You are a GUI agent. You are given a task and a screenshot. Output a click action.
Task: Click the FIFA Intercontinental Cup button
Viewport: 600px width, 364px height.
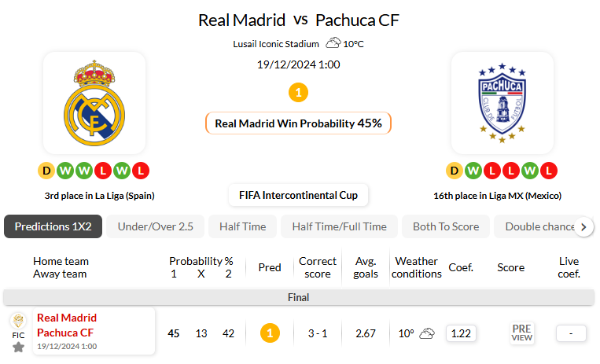click(298, 195)
